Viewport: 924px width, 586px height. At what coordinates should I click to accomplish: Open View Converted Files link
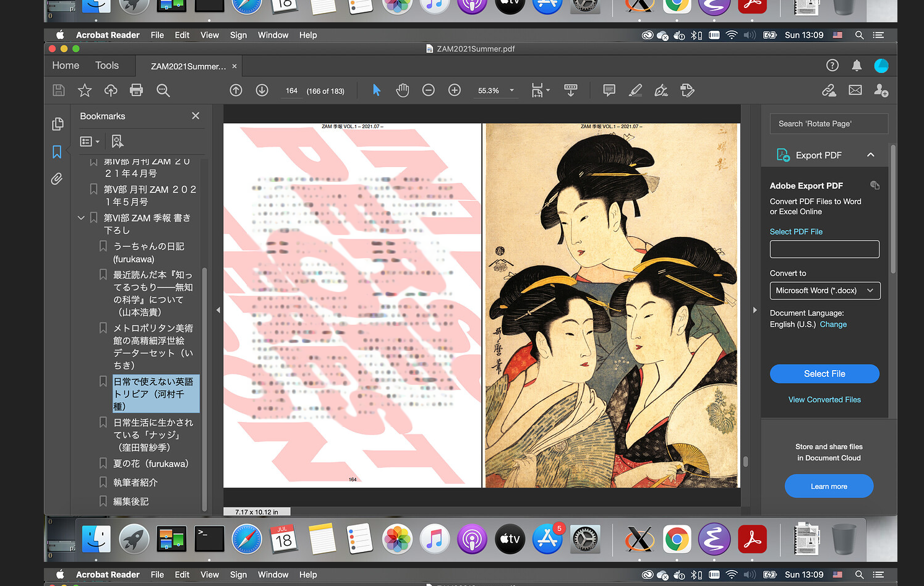[x=824, y=400]
